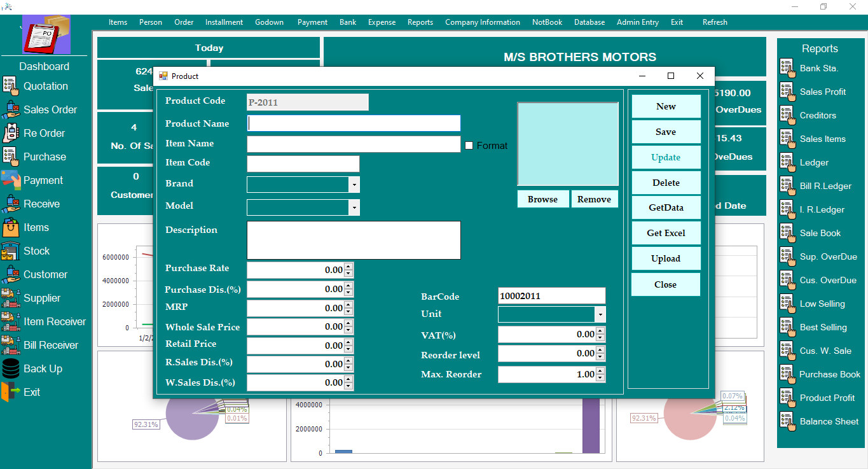Screen dimensions: 868x469
Task: Click the Get Excel button
Action: tap(666, 233)
